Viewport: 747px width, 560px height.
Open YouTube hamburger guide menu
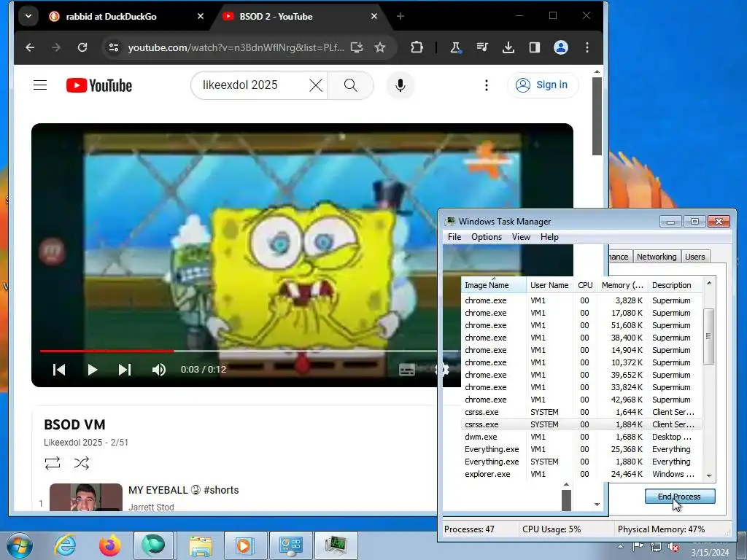coord(40,85)
